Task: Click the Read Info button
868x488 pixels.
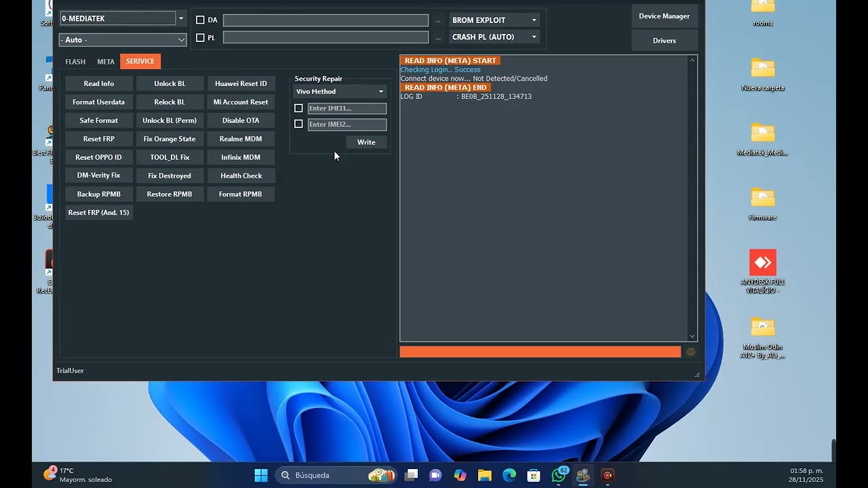Action: [x=99, y=83]
